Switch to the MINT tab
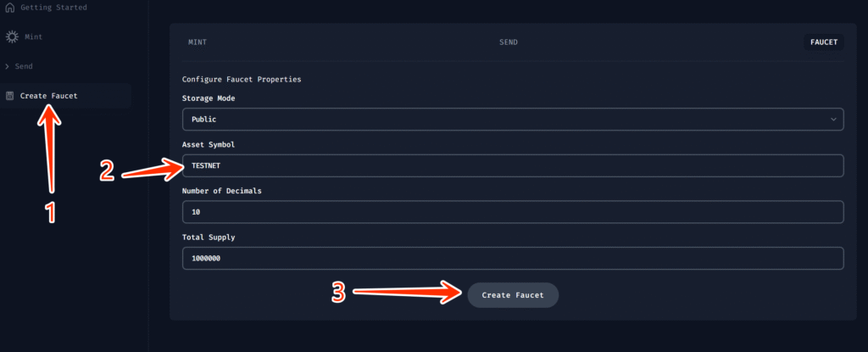This screenshot has height=352, width=868. 198,42
